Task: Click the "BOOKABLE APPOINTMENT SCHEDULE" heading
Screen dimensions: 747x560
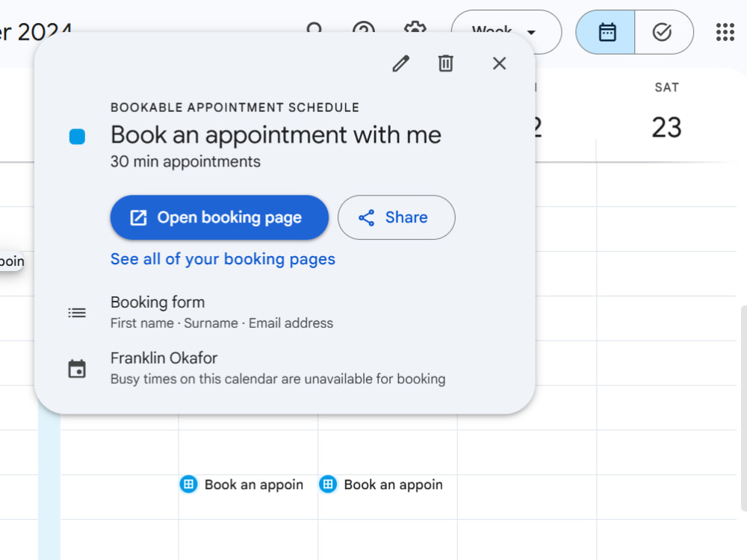Action: pos(235,108)
